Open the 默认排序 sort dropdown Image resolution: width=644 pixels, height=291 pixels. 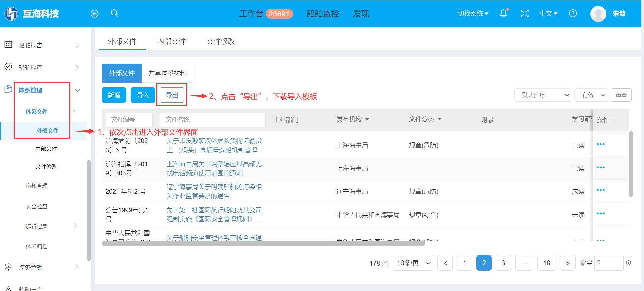(543, 95)
